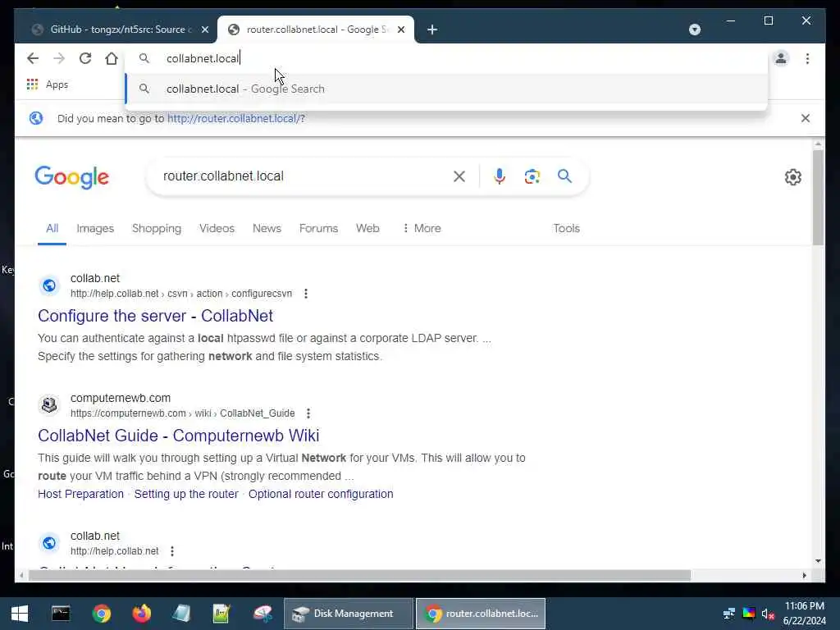Open 'Configure the server - CollabNet' result
The image size is (840, 630).
[x=155, y=316]
